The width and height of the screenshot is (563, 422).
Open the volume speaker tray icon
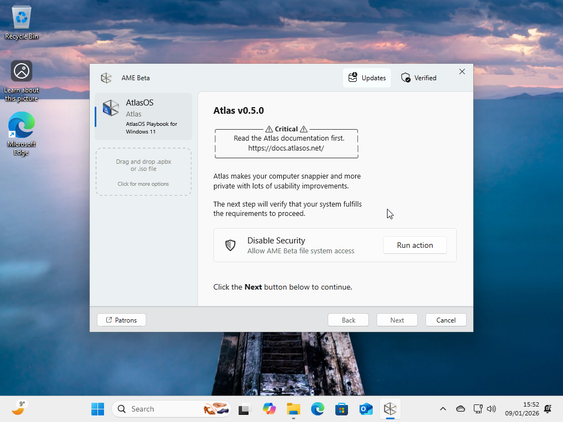pyautogui.click(x=491, y=409)
